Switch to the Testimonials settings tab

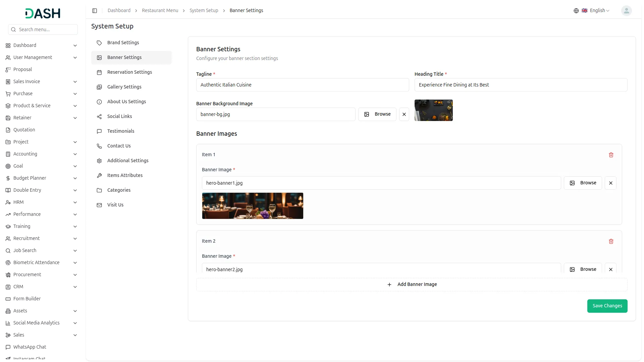(120, 131)
